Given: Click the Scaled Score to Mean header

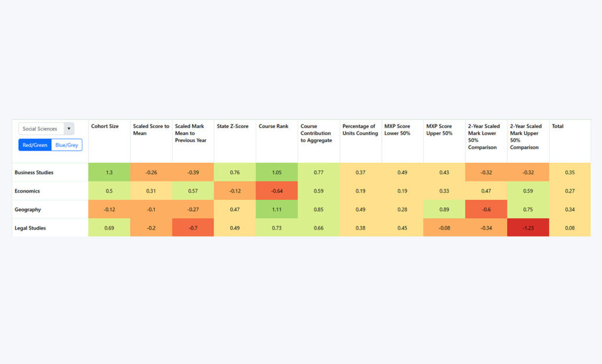Looking at the screenshot, I should (x=151, y=129).
